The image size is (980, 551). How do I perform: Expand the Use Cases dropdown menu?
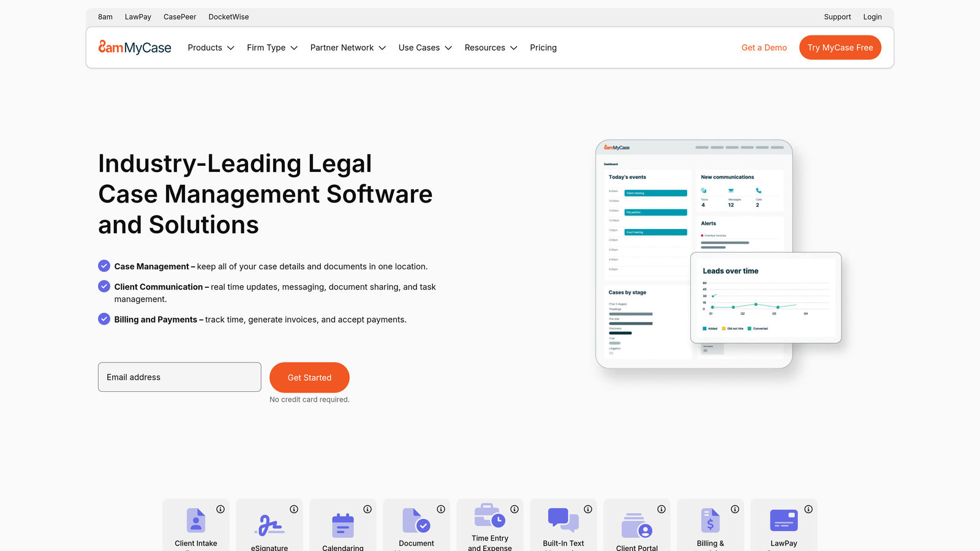click(x=425, y=48)
